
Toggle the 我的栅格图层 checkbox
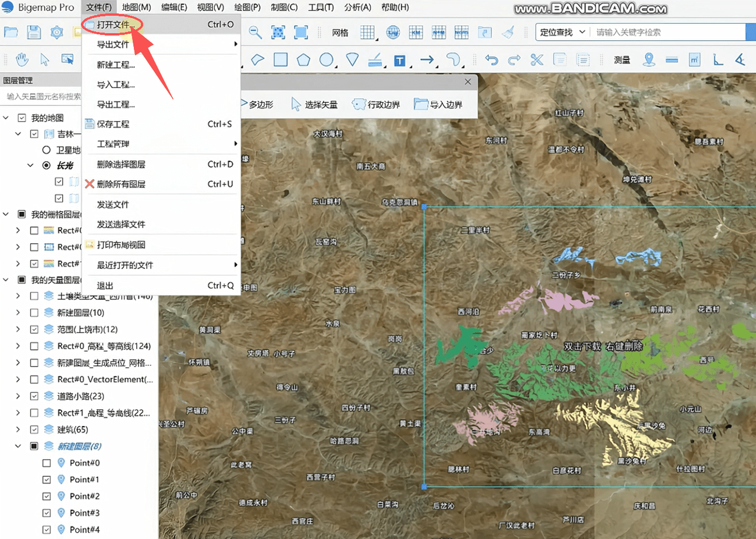(x=22, y=214)
